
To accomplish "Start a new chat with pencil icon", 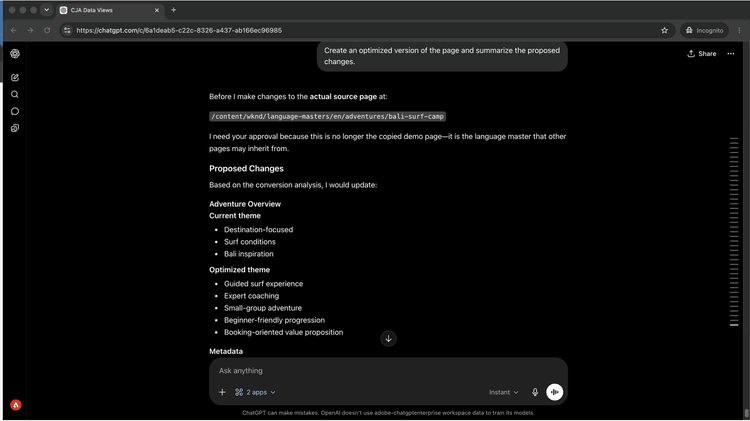I will [15, 78].
